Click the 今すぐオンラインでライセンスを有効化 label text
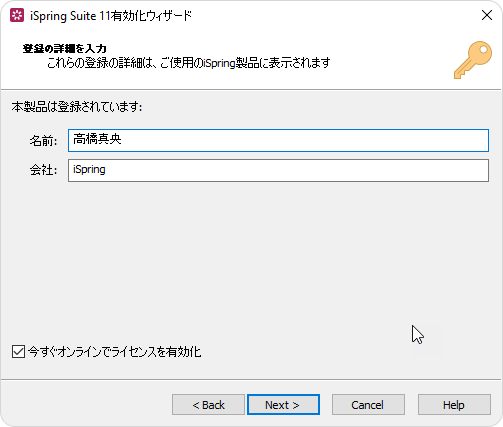The height and width of the screenshot is (427, 503). [114, 352]
